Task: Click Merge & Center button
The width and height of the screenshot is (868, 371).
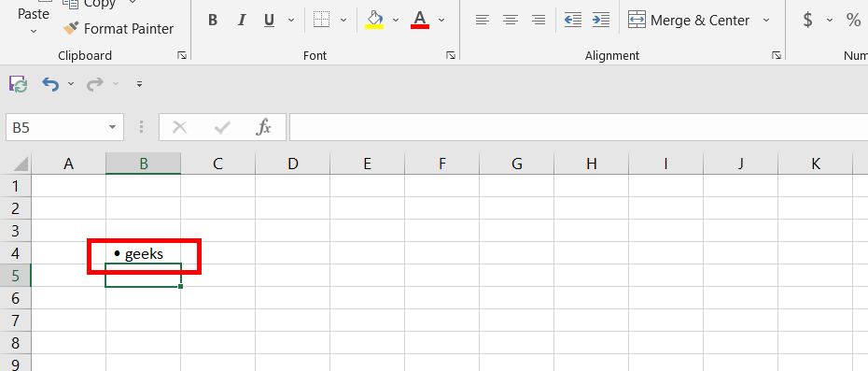Action: pyautogui.click(x=689, y=21)
